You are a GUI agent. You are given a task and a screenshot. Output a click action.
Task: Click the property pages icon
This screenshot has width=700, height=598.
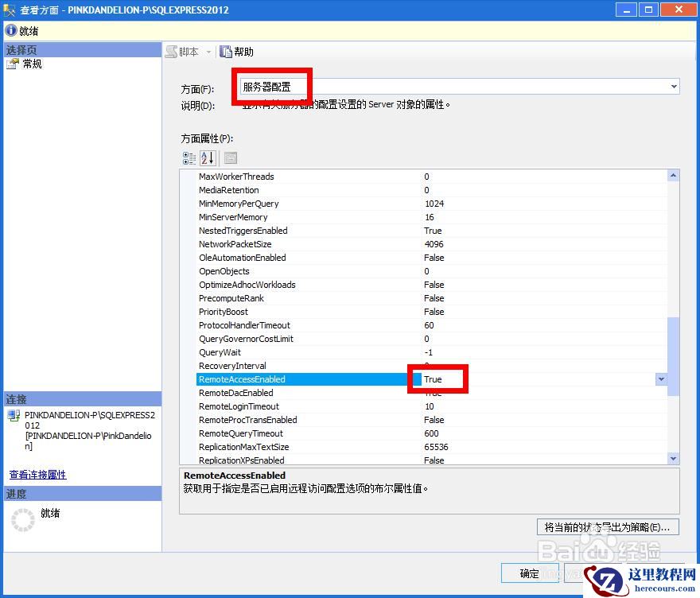231,158
